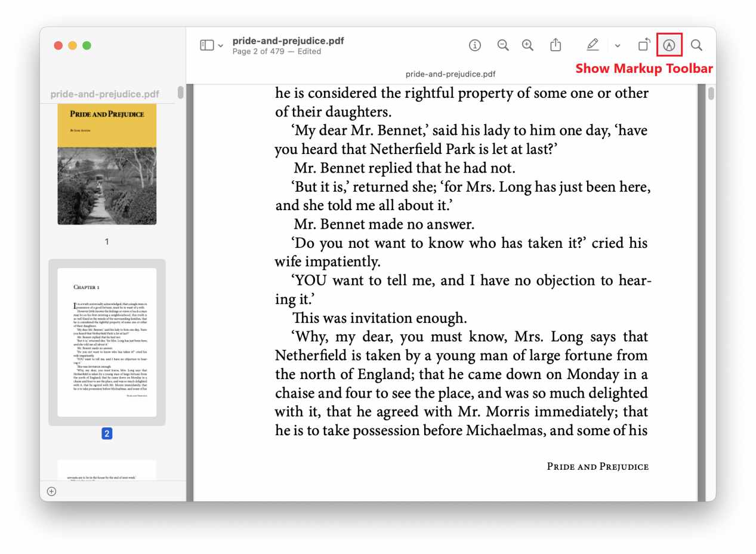Image resolution: width=756 pixels, height=554 pixels.
Task: Click the pride-and-prejudice.pdf title dropdown
Action: [288, 41]
